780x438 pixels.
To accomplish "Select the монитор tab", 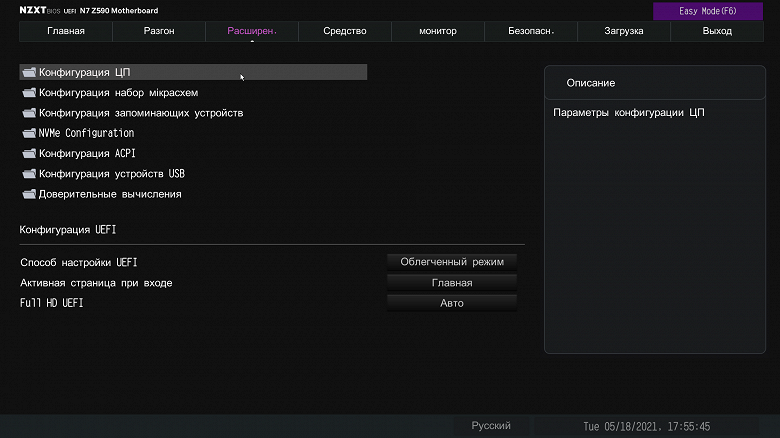I will [438, 31].
